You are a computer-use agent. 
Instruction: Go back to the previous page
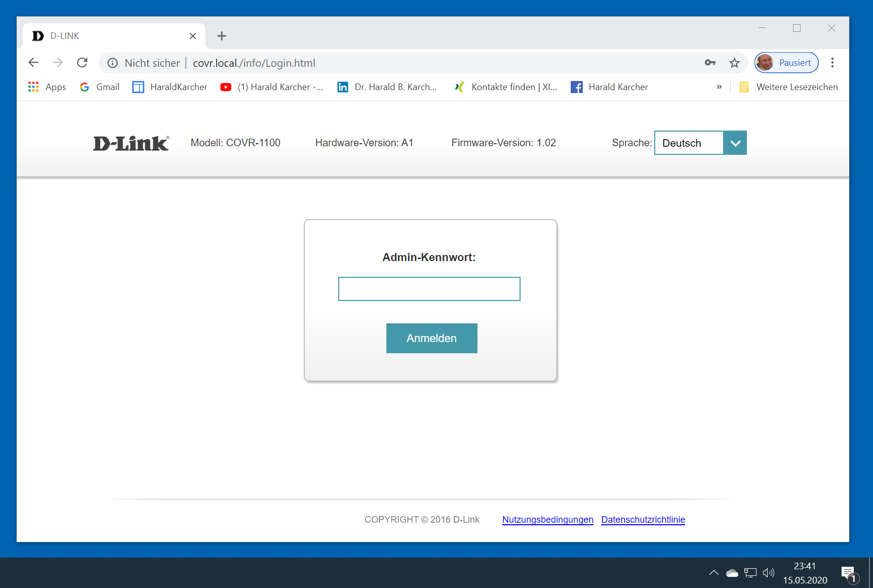33,62
